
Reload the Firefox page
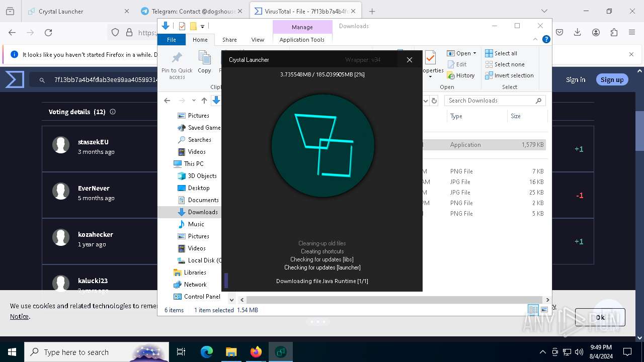[48, 32]
